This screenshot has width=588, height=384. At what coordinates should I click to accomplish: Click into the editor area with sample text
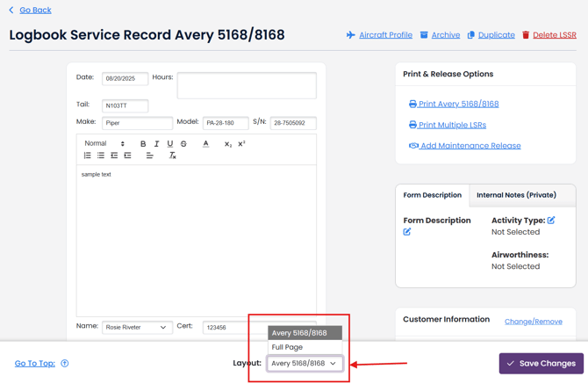coord(196,240)
